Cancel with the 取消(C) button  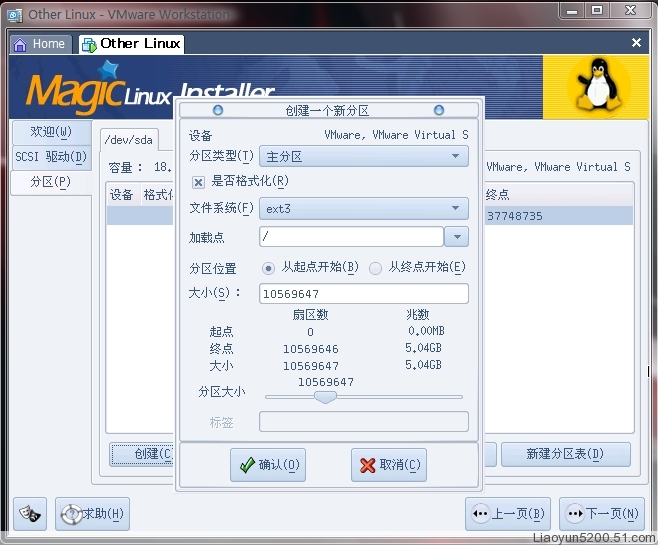point(389,465)
